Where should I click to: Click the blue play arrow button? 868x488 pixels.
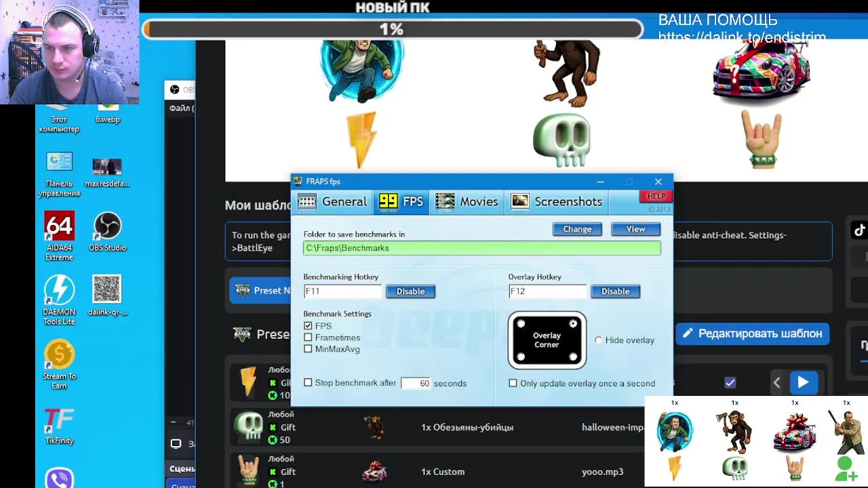803,383
